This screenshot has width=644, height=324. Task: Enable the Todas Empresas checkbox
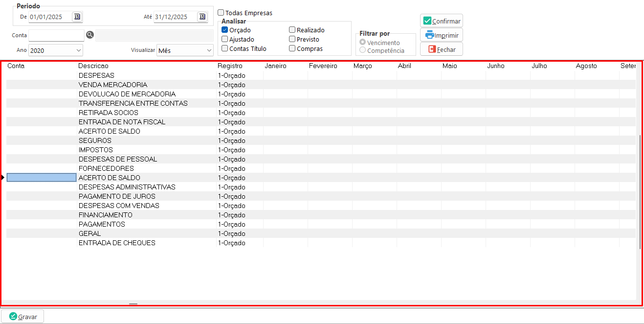(x=221, y=13)
